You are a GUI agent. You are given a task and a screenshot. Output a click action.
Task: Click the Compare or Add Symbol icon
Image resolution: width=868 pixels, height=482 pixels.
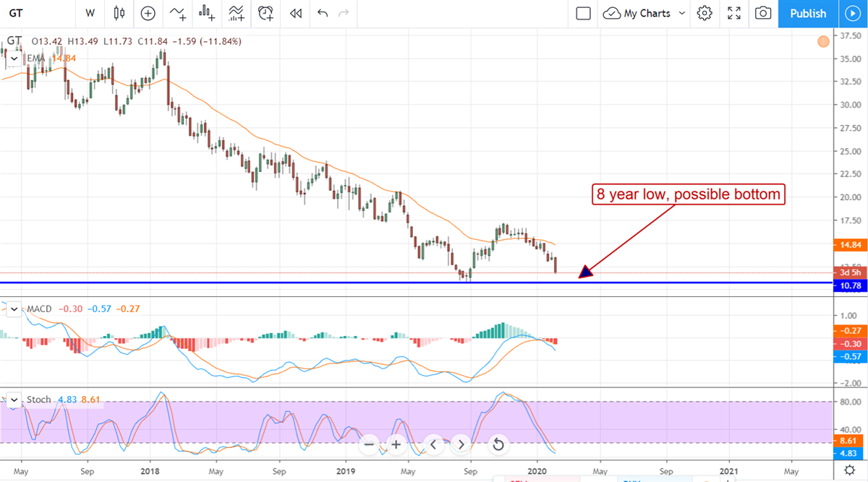coord(148,13)
